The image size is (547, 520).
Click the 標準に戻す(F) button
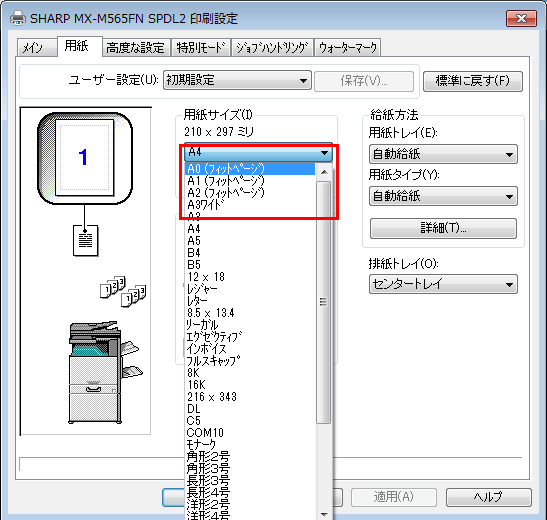pyautogui.click(x=473, y=81)
